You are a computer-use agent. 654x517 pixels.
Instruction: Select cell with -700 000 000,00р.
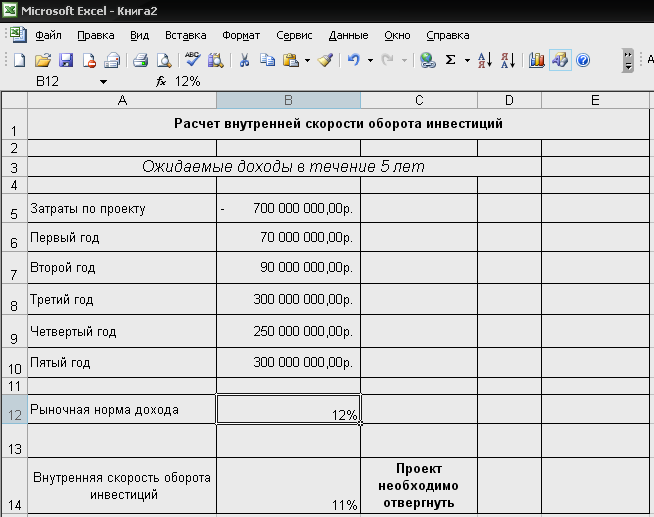(288, 208)
